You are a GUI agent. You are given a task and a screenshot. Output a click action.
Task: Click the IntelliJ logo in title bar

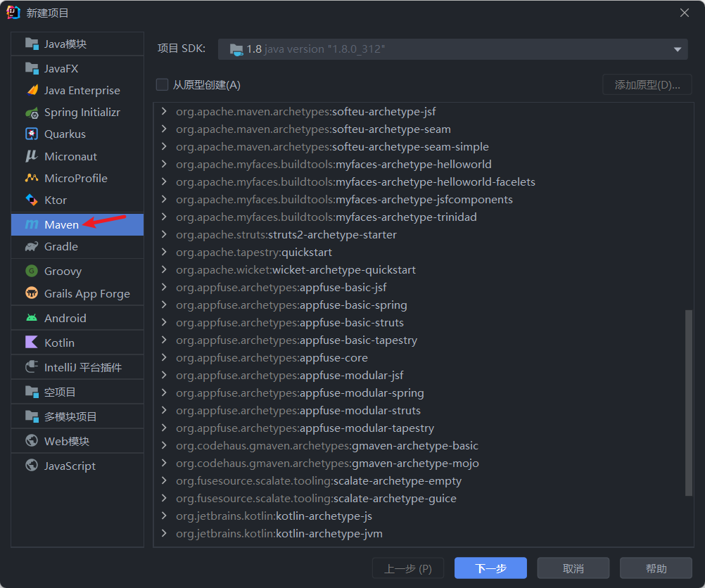point(13,13)
